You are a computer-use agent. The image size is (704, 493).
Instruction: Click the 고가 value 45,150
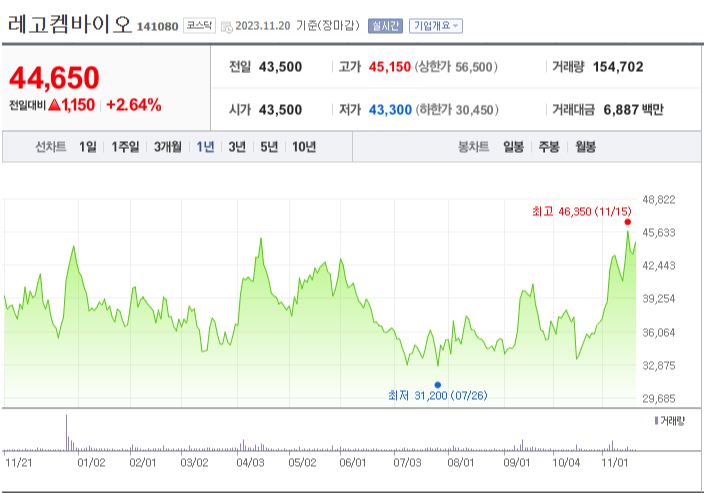(390, 67)
